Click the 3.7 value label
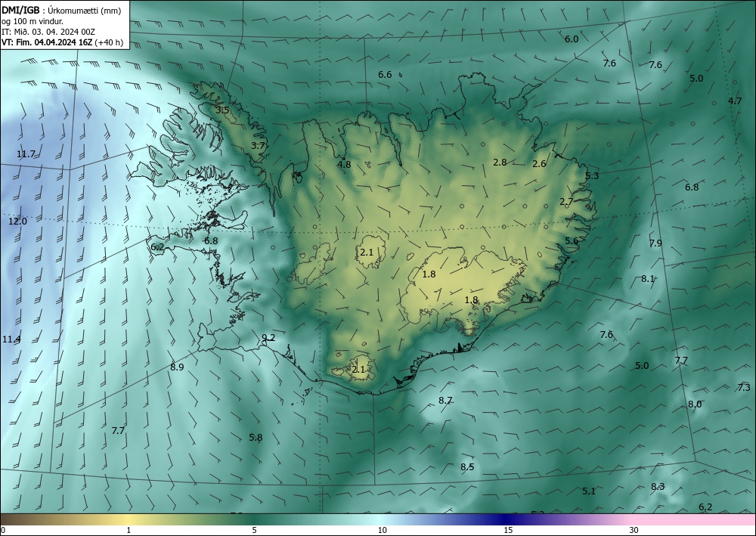This screenshot has height=536, width=756. pos(259,145)
